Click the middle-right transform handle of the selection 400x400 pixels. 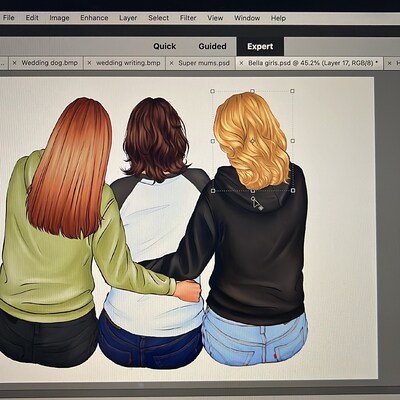[292, 141]
